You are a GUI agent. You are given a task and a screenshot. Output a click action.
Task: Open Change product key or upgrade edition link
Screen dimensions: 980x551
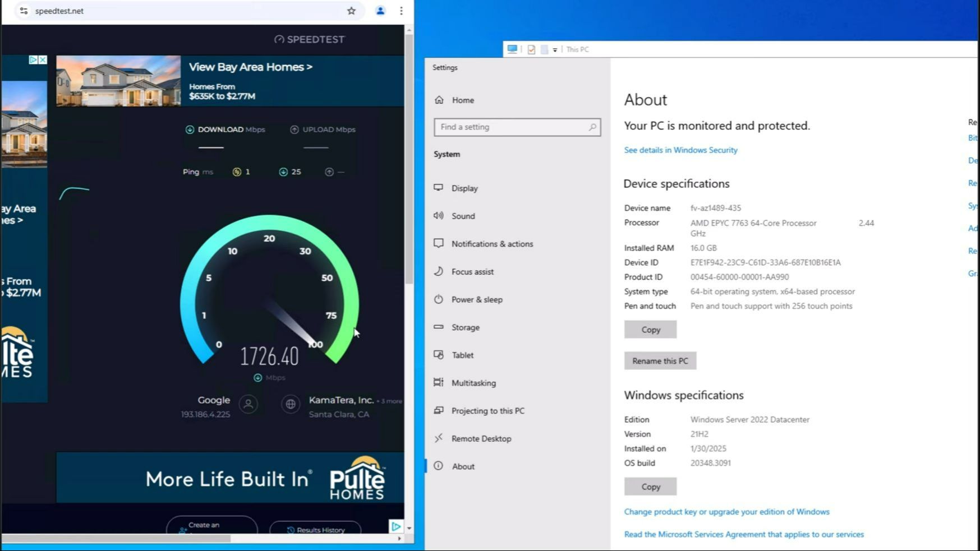[726, 512]
